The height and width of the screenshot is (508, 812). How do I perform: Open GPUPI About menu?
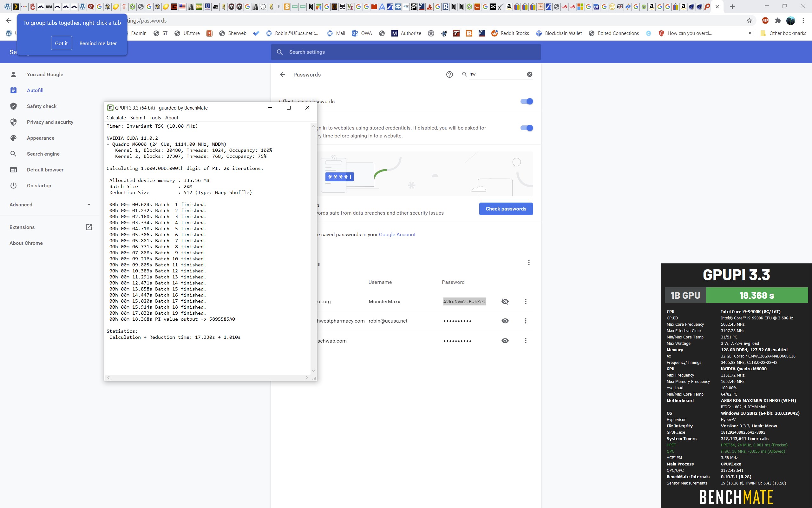coord(172,117)
